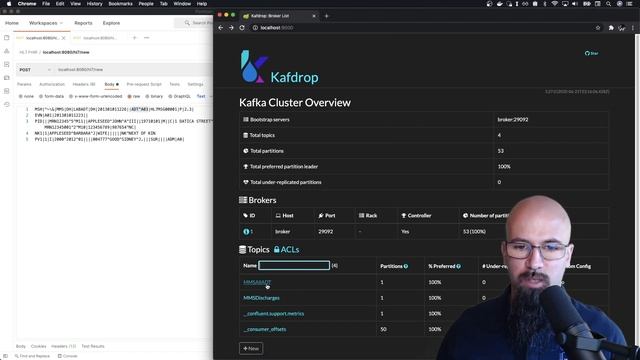Open the __consumer_offsets topic
This screenshot has height=360, width=640.
264,329
